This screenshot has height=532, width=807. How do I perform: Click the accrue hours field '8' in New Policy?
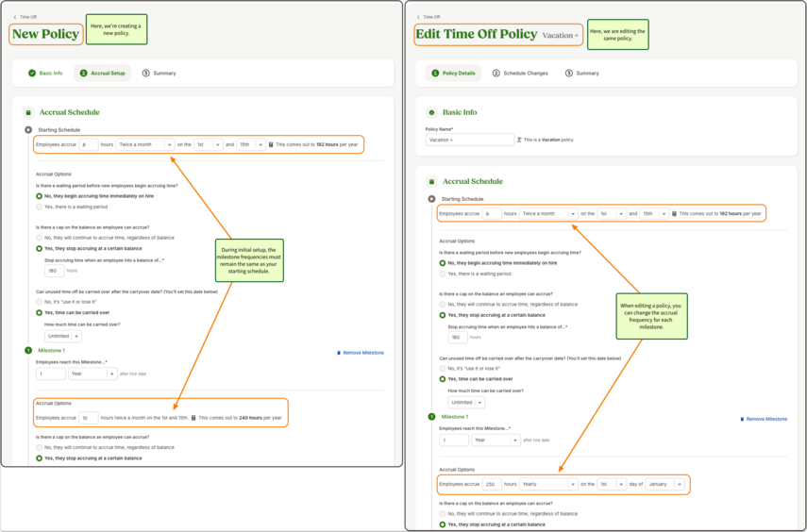click(x=89, y=144)
